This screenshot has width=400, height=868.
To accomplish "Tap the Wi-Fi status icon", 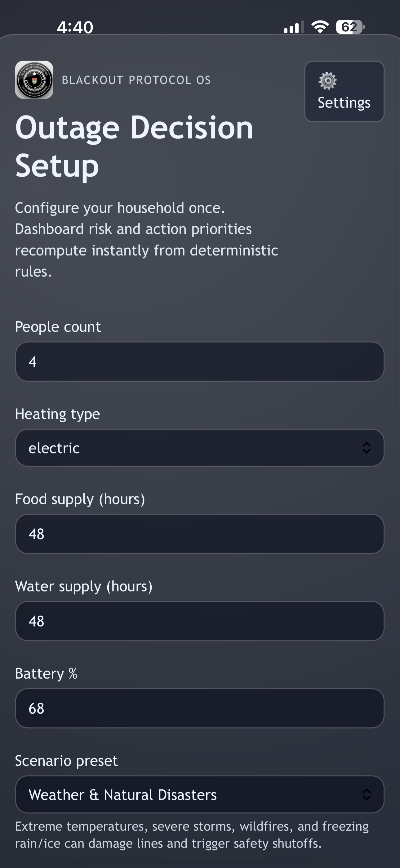I will [320, 27].
